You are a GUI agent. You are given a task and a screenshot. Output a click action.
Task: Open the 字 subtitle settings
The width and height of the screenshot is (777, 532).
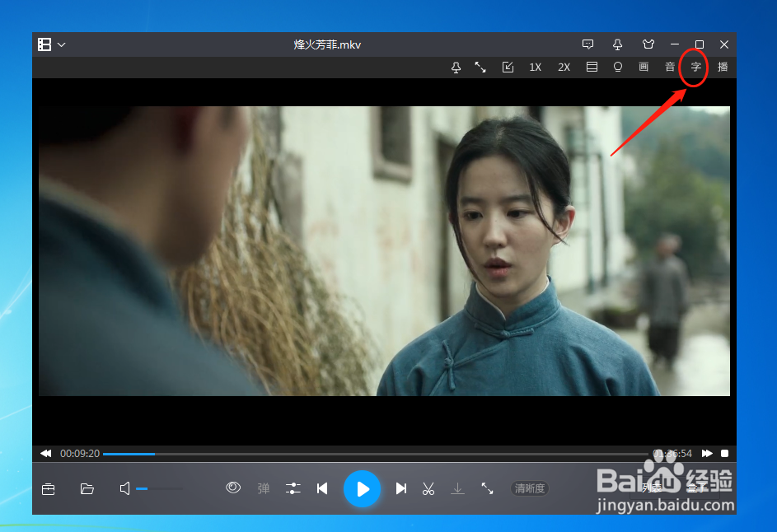pos(696,67)
